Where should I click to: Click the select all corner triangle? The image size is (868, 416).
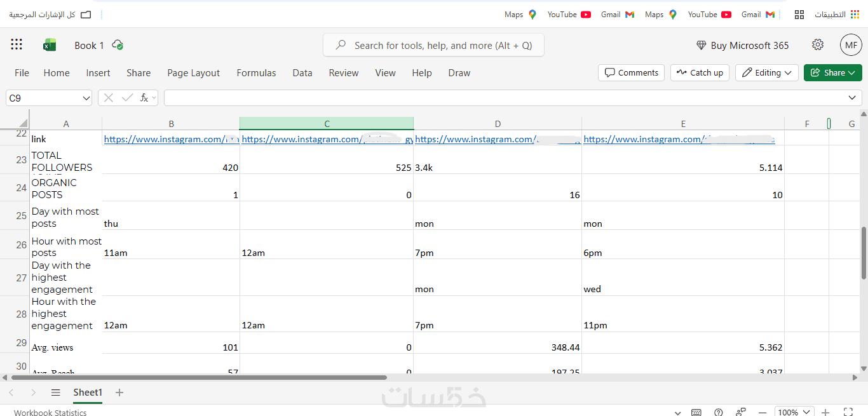coord(23,123)
